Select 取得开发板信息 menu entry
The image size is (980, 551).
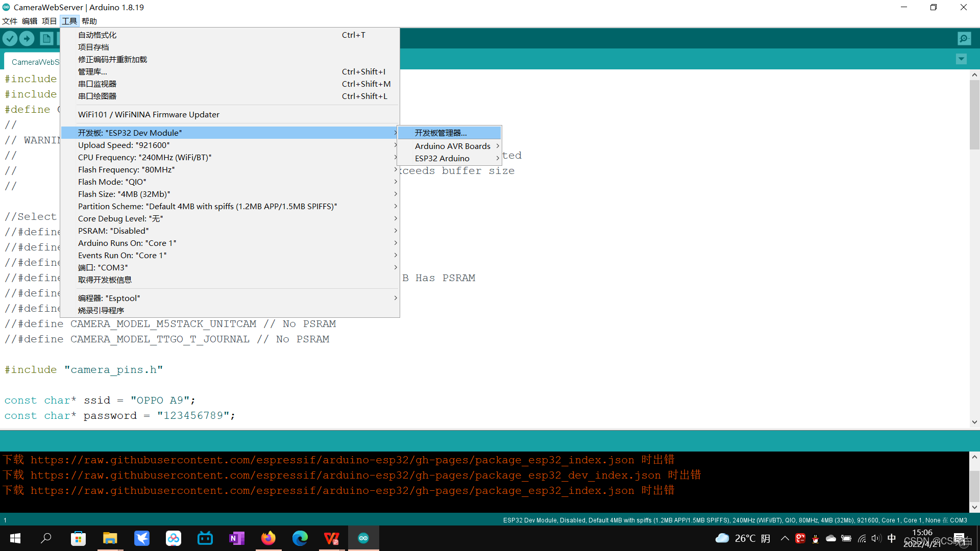pyautogui.click(x=230, y=280)
